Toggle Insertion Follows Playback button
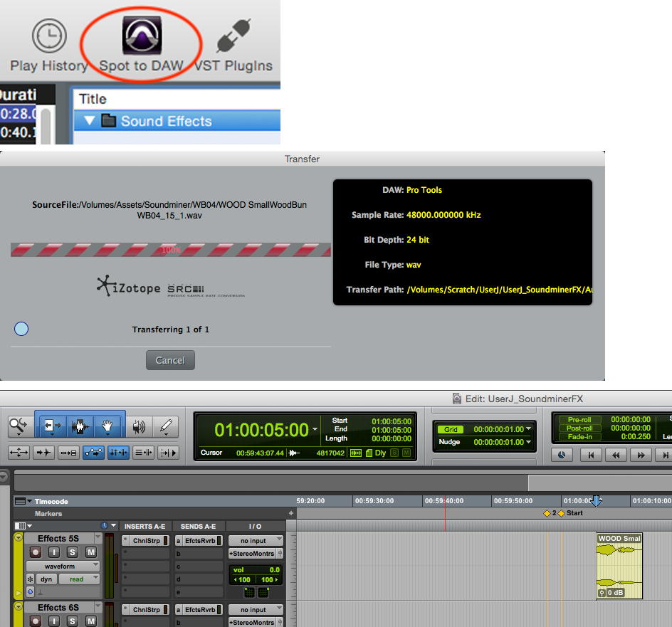 click(168, 453)
